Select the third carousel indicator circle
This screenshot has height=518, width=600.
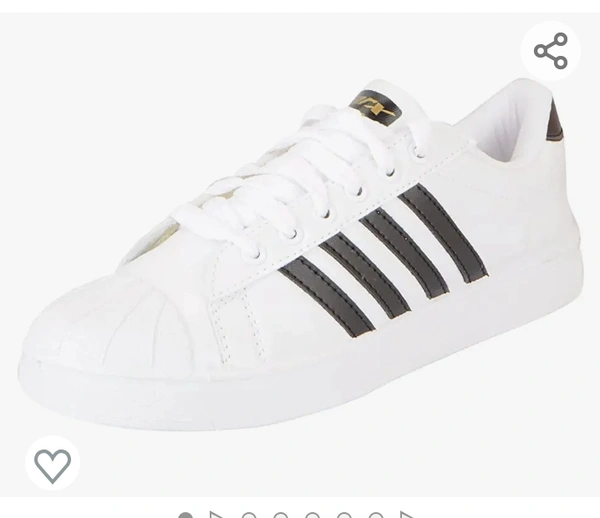coord(249,515)
